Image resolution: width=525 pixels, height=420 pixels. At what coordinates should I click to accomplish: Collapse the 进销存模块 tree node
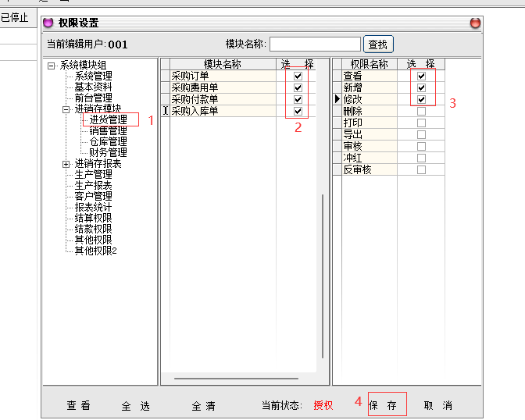tap(66, 109)
